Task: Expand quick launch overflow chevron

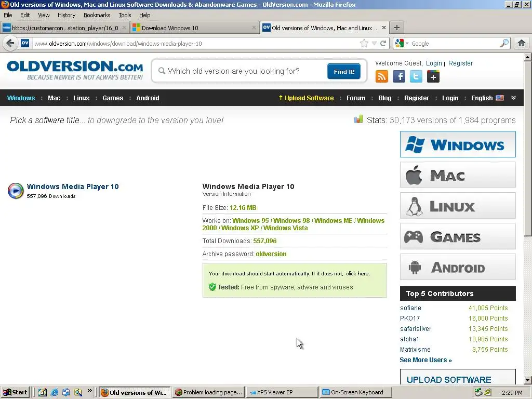Action: [x=89, y=391]
